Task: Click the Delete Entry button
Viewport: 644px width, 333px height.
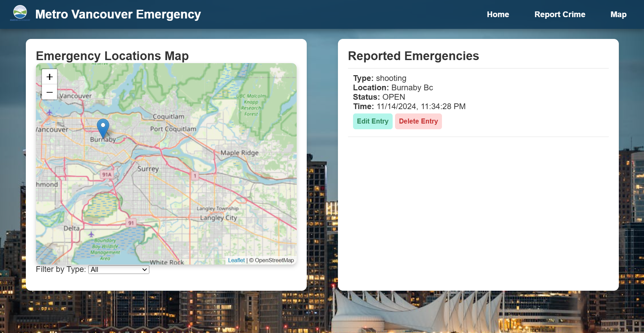Action: click(x=418, y=121)
